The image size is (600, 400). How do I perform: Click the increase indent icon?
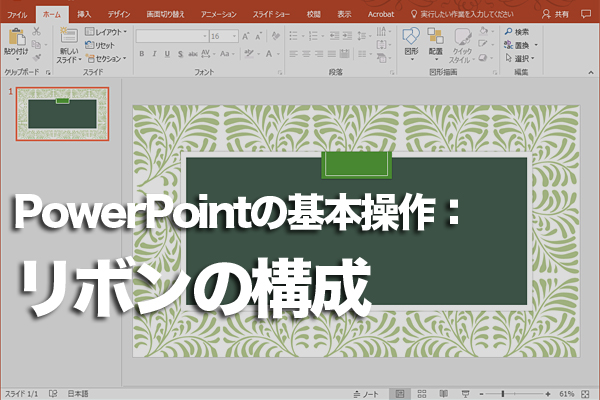point(347,36)
